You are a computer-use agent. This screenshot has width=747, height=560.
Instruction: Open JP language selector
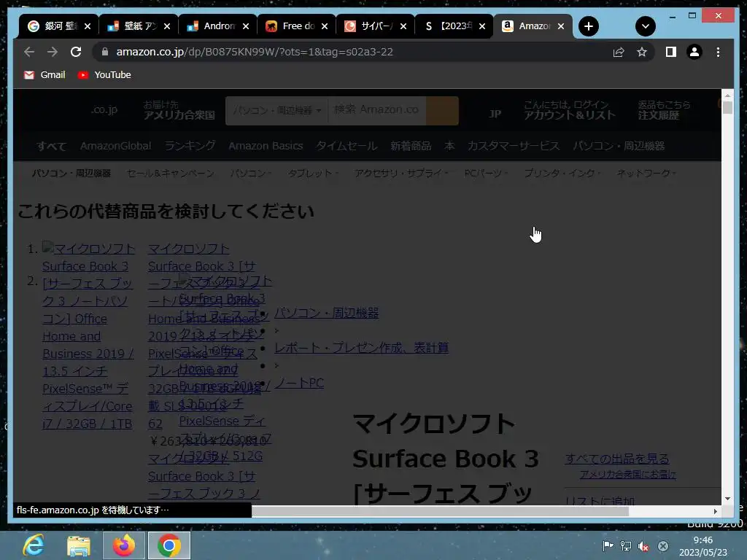coord(495,114)
